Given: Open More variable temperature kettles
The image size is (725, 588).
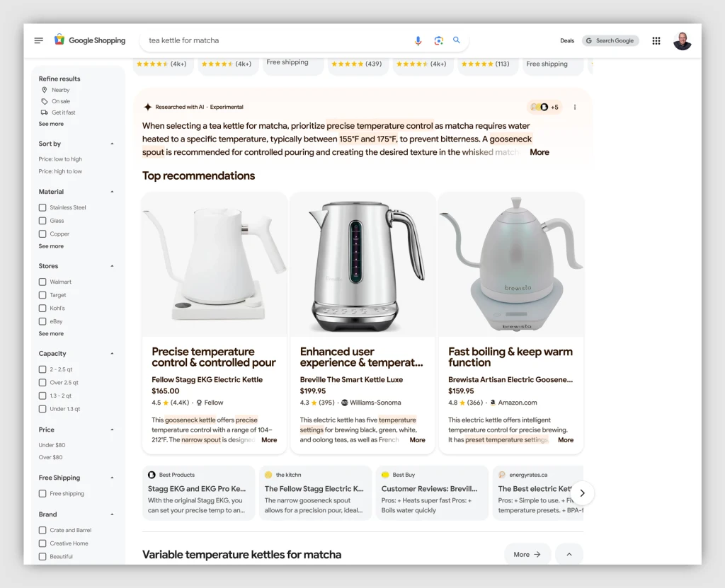Looking at the screenshot, I should 527,554.
